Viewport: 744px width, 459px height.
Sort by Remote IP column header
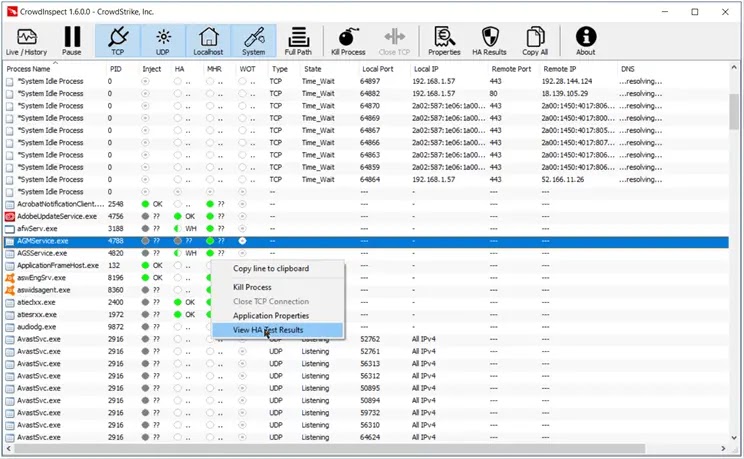pos(559,69)
